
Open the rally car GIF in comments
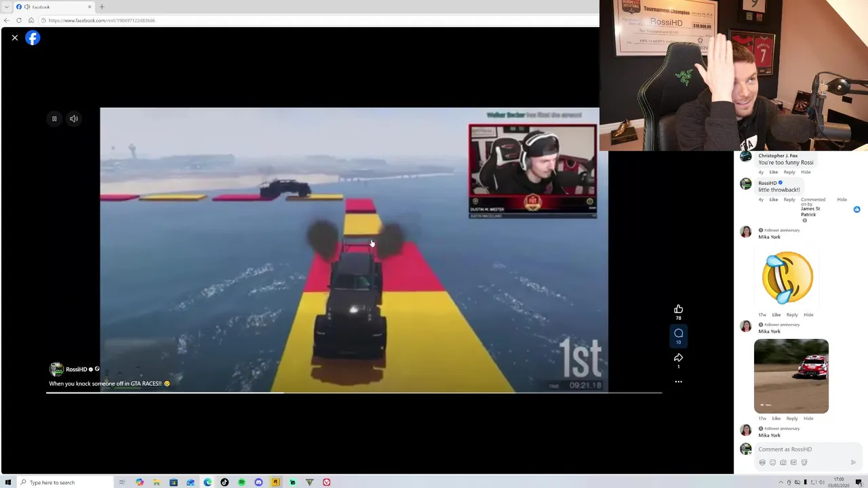pos(791,376)
